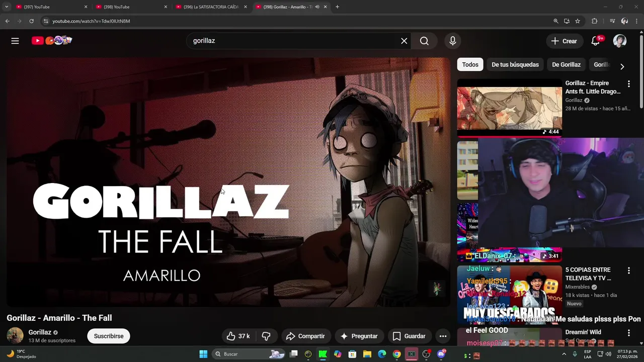This screenshot has width=644, height=362.
Task: Clear the gorillaz search text
Action: coord(404,41)
